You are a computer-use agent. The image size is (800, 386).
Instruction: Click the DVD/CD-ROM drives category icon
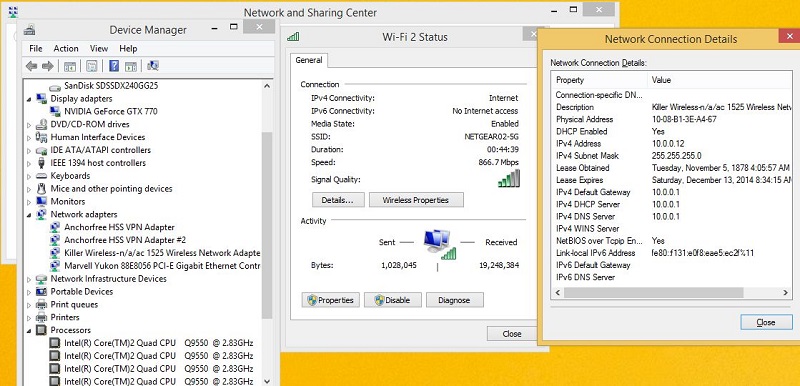pos(42,124)
